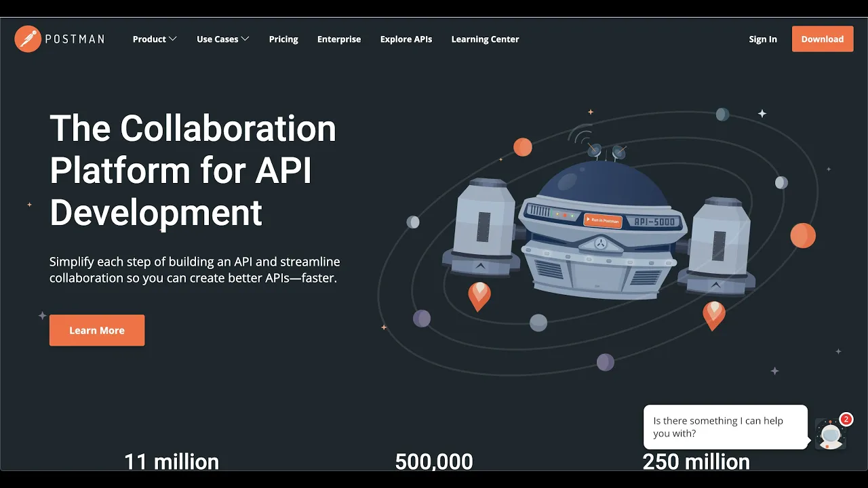This screenshot has height=488, width=868.
Task: Open the Product dropdown menu
Action: tap(155, 39)
